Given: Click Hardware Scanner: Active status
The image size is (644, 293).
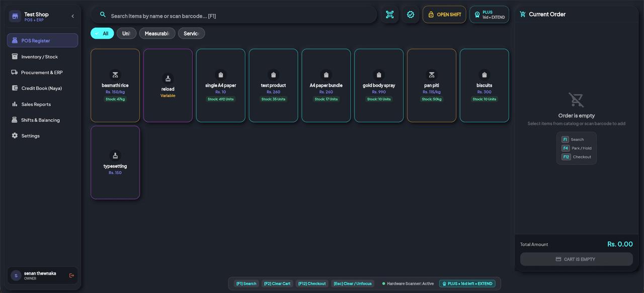Looking at the screenshot, I should (408, 283).
